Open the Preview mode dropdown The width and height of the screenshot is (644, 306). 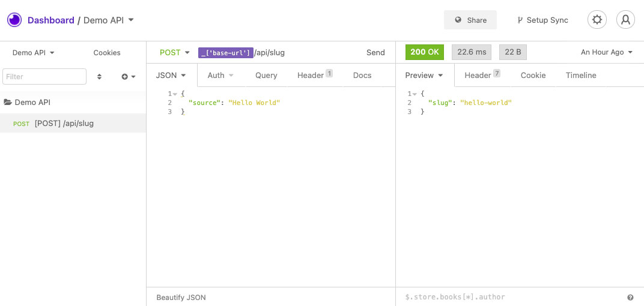424,75
